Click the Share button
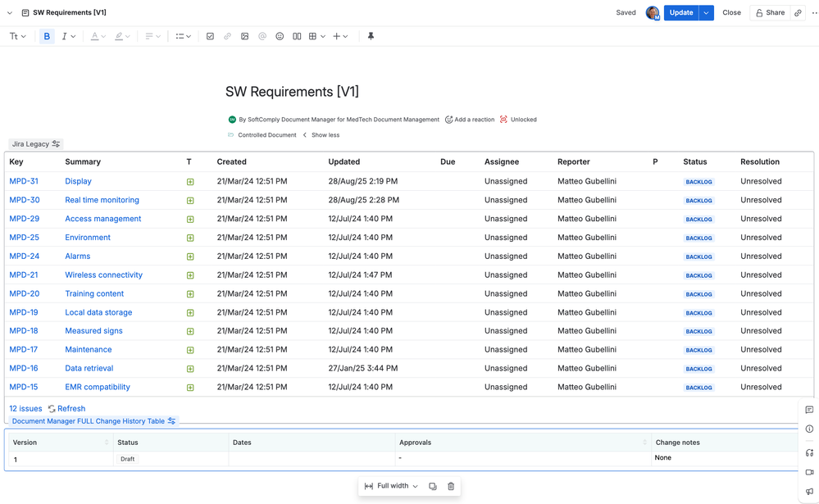The width and height of the screenshot is (819, 504). 770,13
